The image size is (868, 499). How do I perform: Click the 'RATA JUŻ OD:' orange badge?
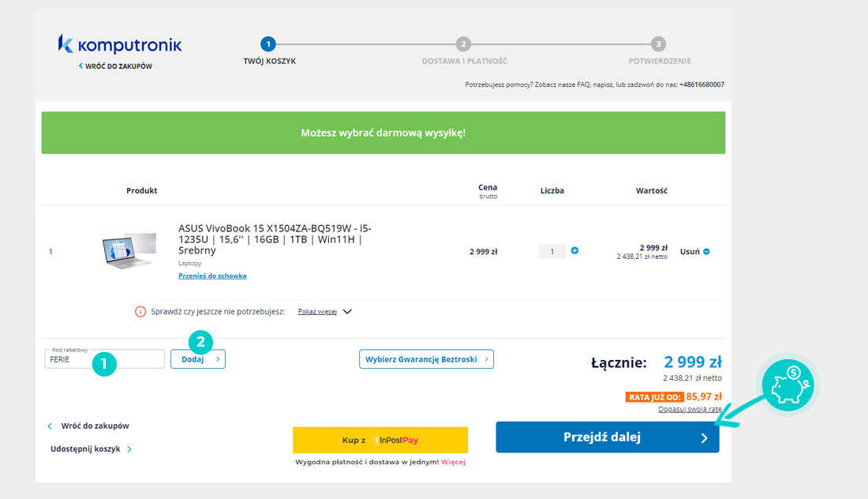point(654,397)
